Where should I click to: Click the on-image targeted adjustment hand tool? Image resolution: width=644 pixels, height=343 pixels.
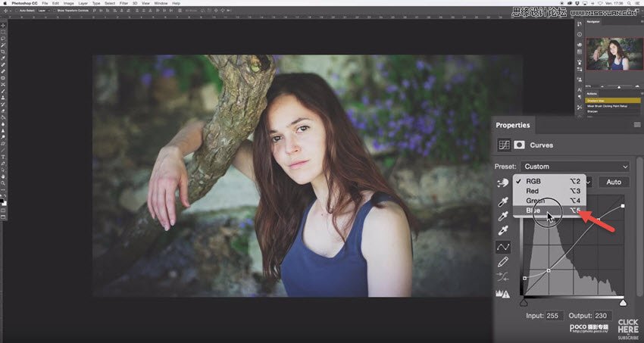(x=502, y=182)
